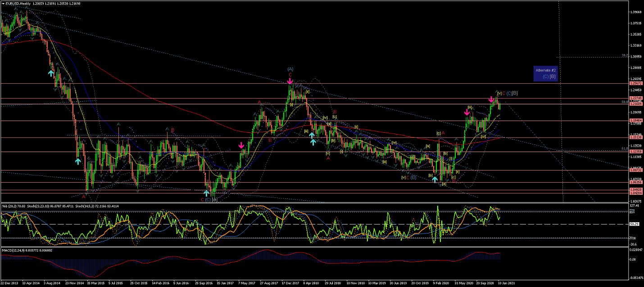Select the Alternate #2 label box
This screenshot has height=287, width=644.
[x=546, y=73]
